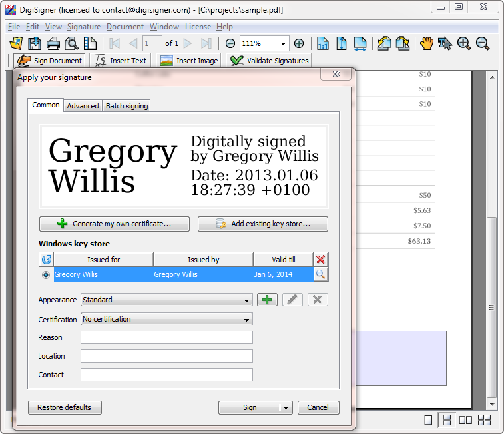Fit page height icon
504x434 pixels.
[342, 43]
